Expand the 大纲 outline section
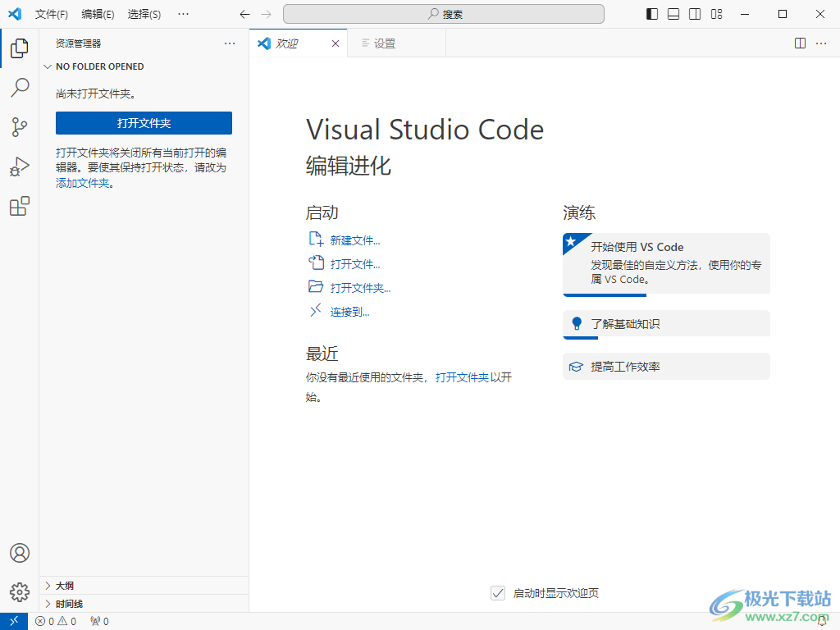This screenshot has width=840, height=630. pos(144,586)
